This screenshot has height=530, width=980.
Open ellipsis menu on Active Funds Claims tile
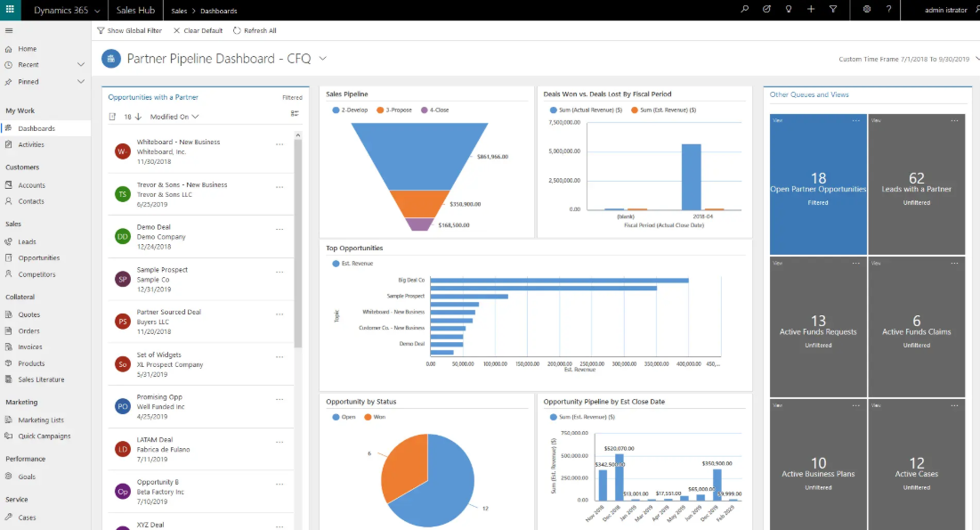(954, 264)
